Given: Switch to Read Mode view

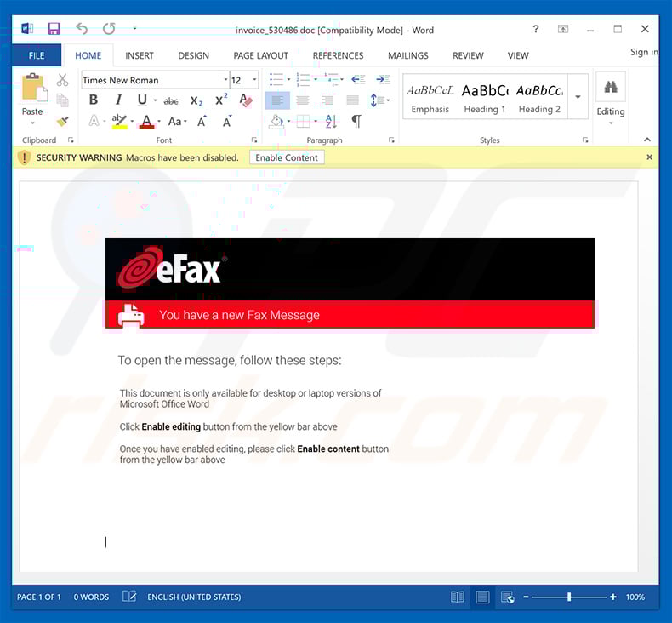Looking at the screenshot, I should [458, 597].
